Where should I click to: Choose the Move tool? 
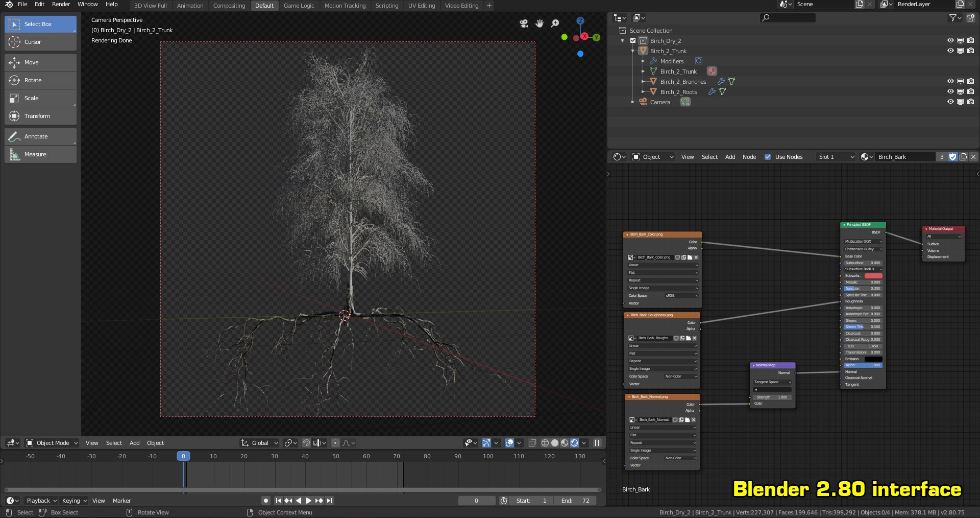pyautogui.click(x=40, y=62)
